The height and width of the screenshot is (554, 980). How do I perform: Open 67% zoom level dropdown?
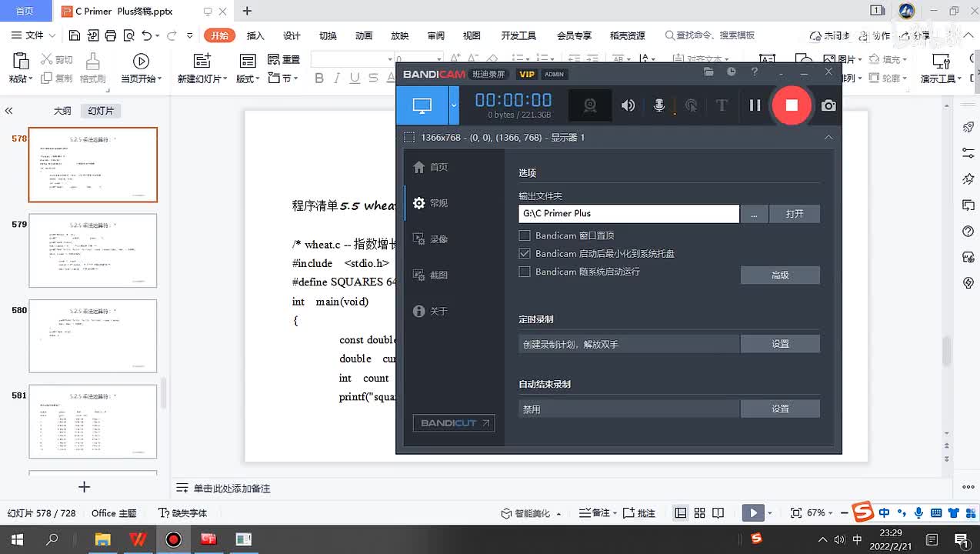pos(821,513)
